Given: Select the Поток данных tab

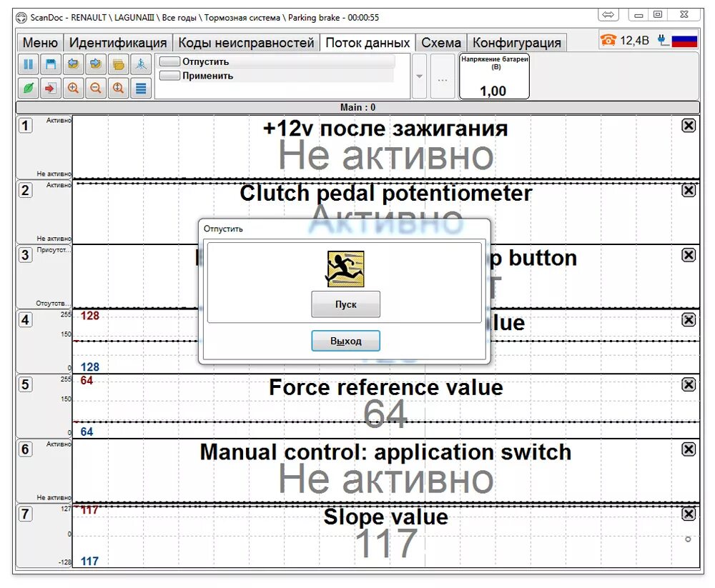Looking at the screenshot, I should (368, 42).
